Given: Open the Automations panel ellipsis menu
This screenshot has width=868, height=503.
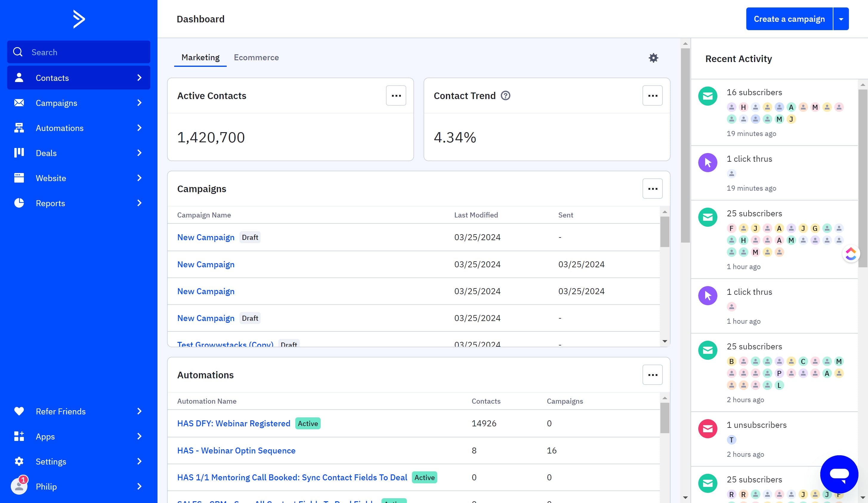Looking at the screenshot, I should tap(652, 374).
